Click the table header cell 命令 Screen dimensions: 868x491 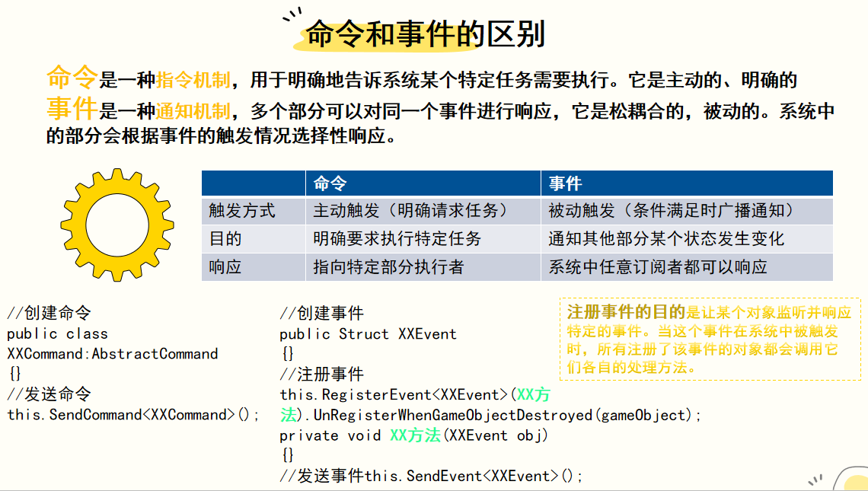coord(423,183)
